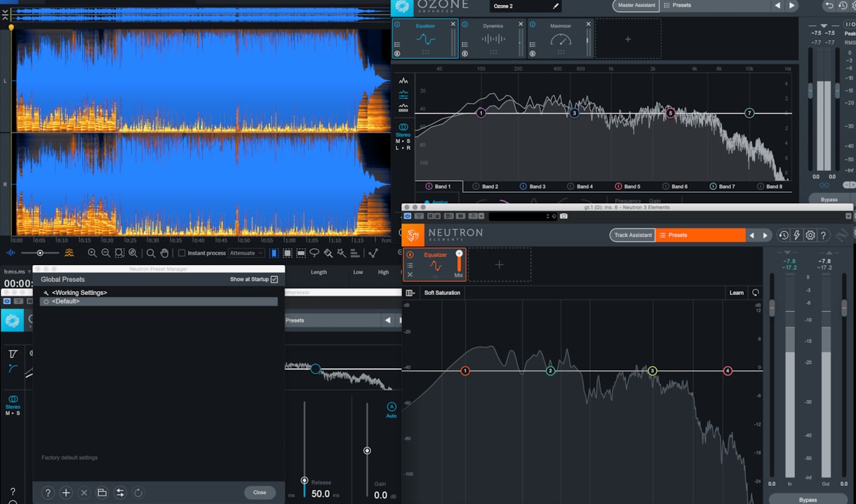Image resolution: width=856 pixels, height=504 pixels.
Task: Select Band 6 tab in Ozone EQ
Action: [675, 186]
